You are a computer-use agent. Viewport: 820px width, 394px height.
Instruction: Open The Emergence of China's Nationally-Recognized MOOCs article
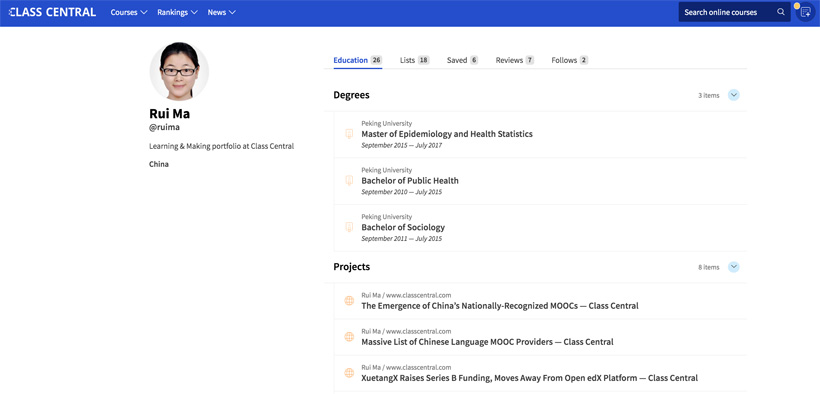click(x=499, y=306)
